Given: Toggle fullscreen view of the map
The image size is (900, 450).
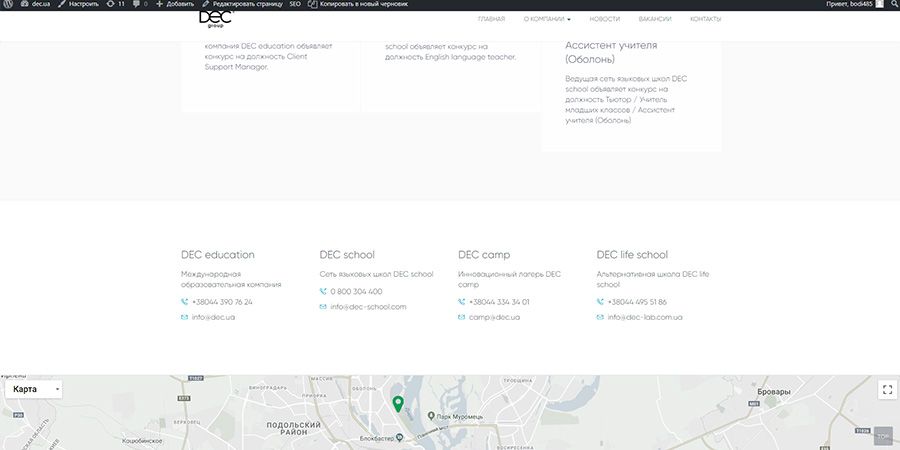Looking at the screenshot, I should pyautogui.click(x=886, y=389).
